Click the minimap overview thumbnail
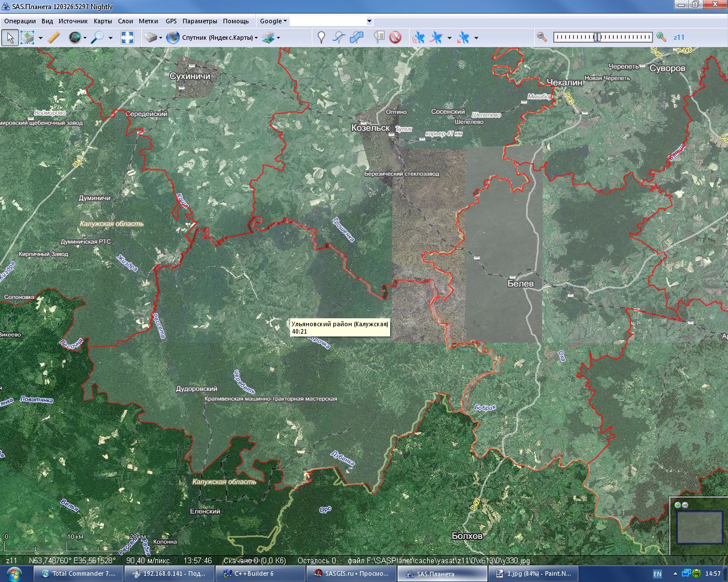The width and height of the screenshot is (728, 582). pos(699,527)
